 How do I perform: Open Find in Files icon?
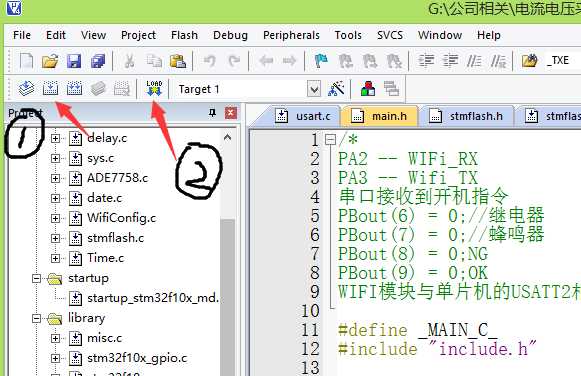[529, 61]
